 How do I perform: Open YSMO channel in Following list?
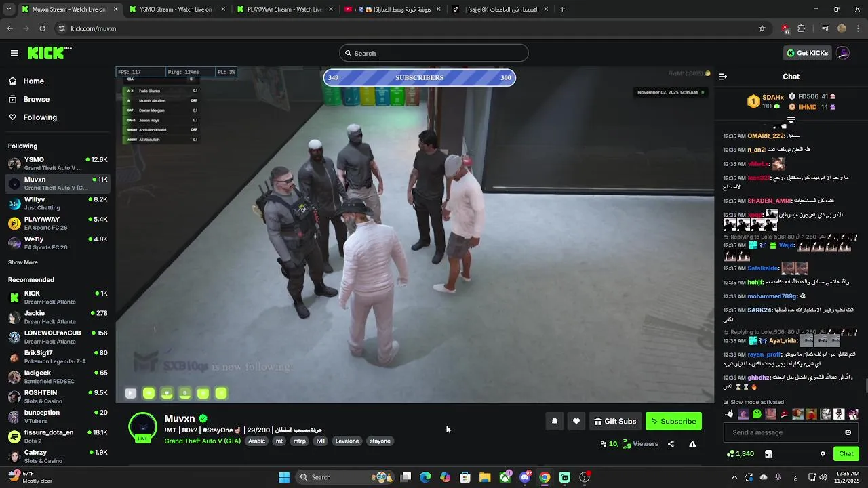[58, 163]
